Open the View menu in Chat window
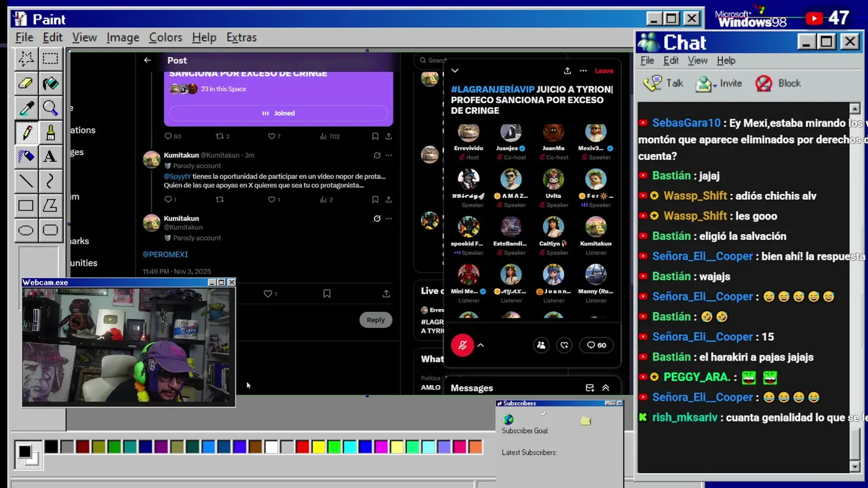The width and height of the screenshot is (868, 488). click(x=698, y=60)
